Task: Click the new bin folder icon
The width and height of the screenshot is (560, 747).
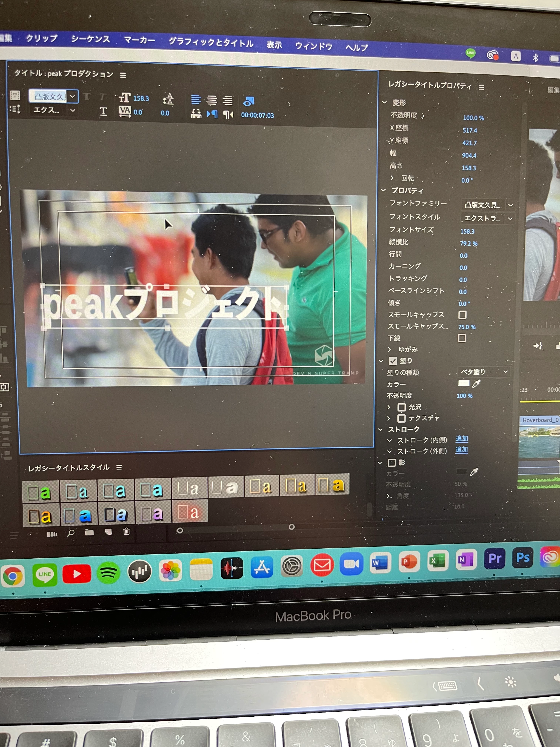Action: pos(89,532)
